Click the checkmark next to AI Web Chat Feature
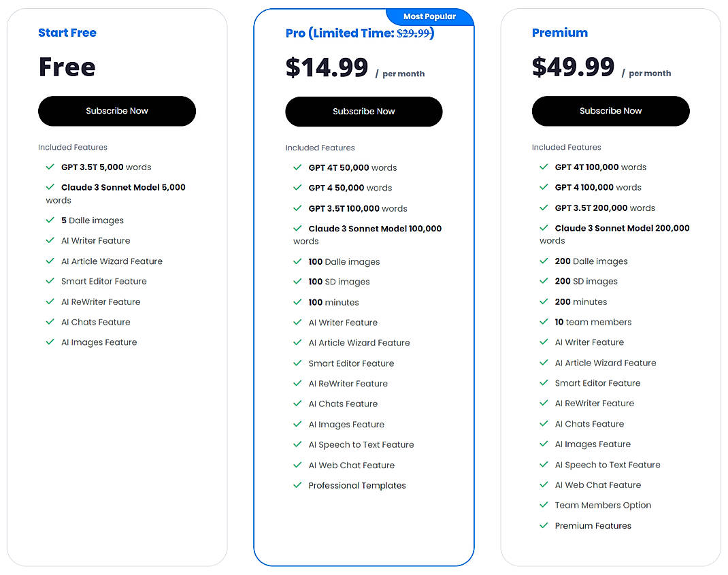Screen dimensions: 728x575 (x=297, y=465)
